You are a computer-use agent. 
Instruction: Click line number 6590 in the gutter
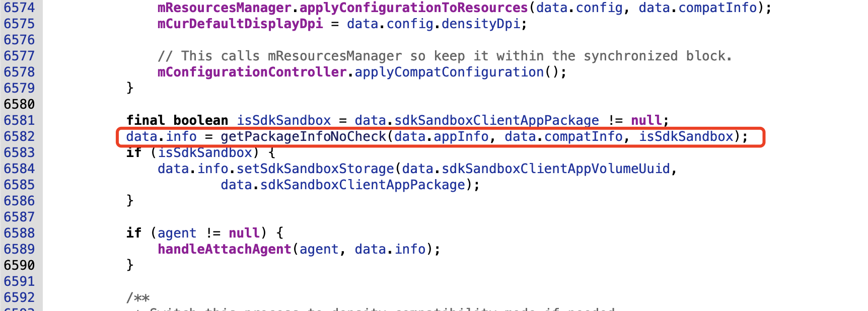tap(19, 265)
